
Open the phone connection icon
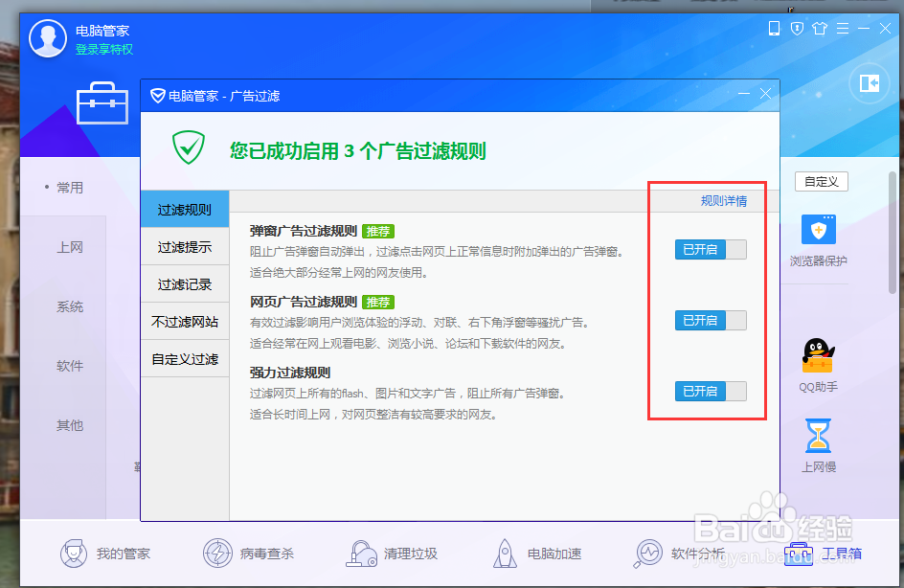point(774,29)
